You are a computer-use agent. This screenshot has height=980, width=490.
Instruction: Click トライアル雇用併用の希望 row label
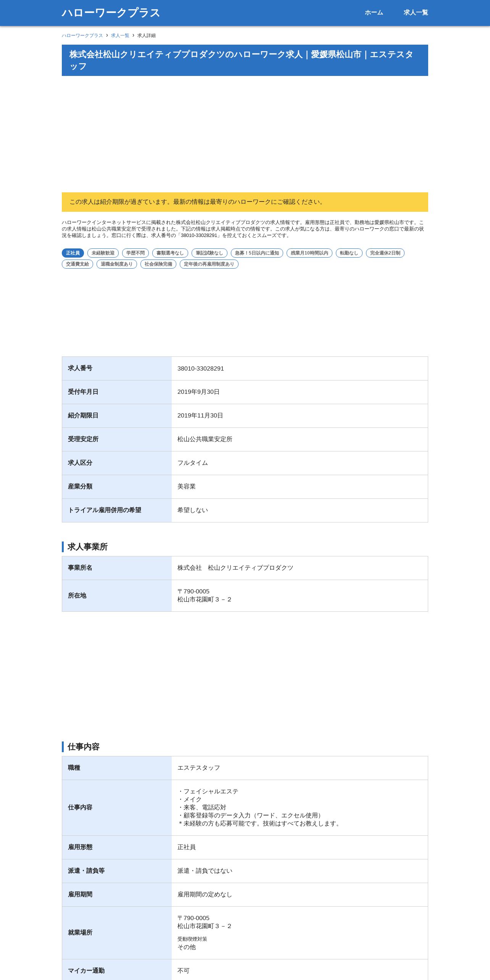tap(105, 510)
